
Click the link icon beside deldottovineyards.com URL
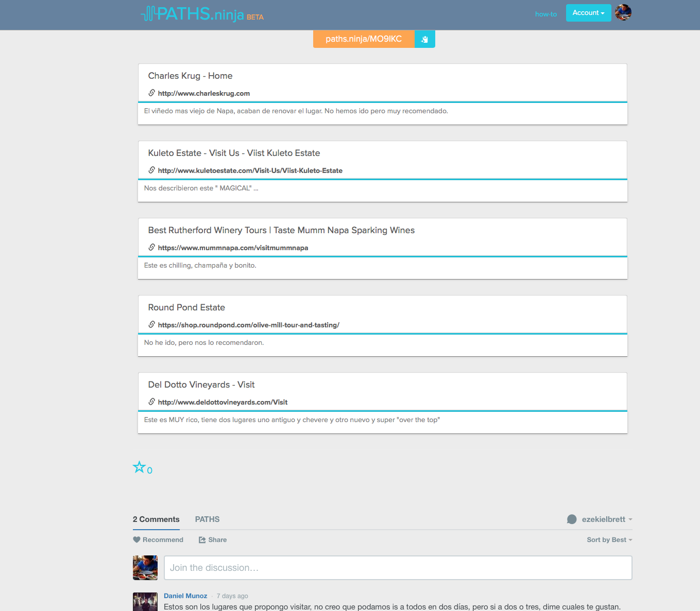(x=152, y=401)
